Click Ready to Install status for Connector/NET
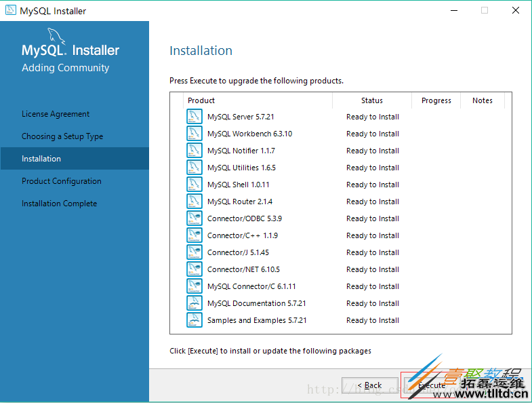The image size is (532, 403). pyautogui.click(x=373, y=269)
